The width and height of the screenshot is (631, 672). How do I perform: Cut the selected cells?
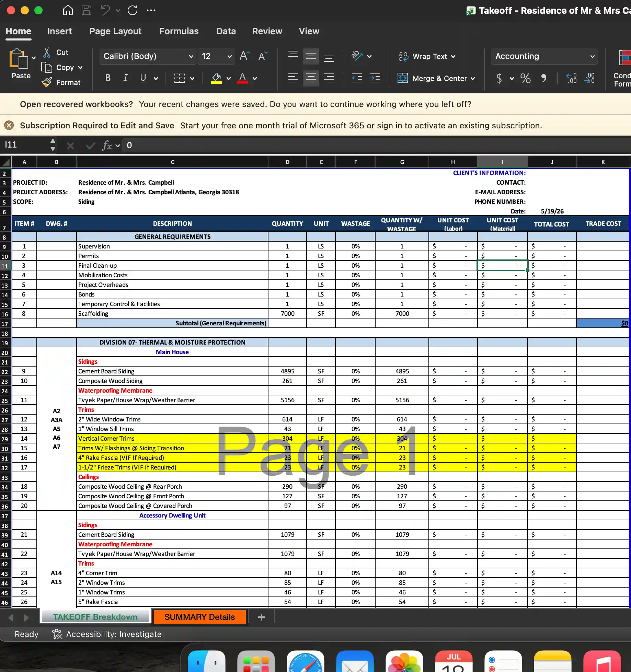tap(56, 52)
